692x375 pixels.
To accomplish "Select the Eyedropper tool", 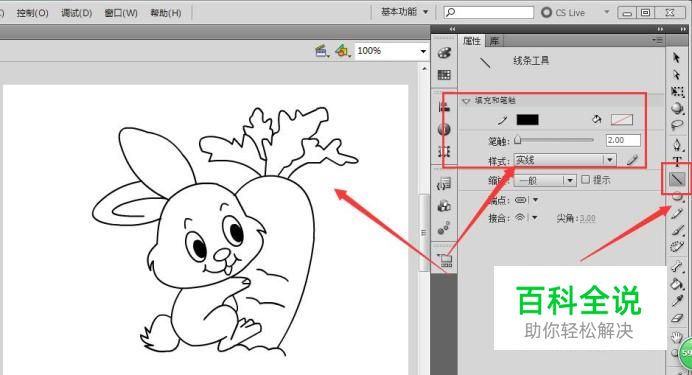I will pos(677,301).
